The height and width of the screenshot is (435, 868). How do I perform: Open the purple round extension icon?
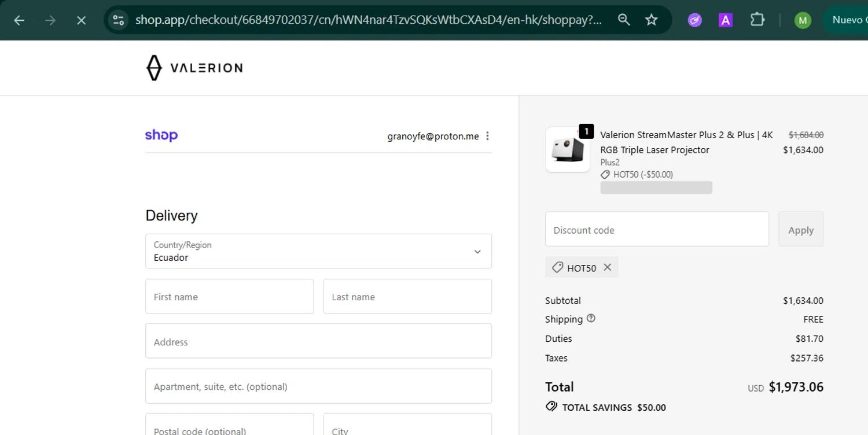point(695,20)
